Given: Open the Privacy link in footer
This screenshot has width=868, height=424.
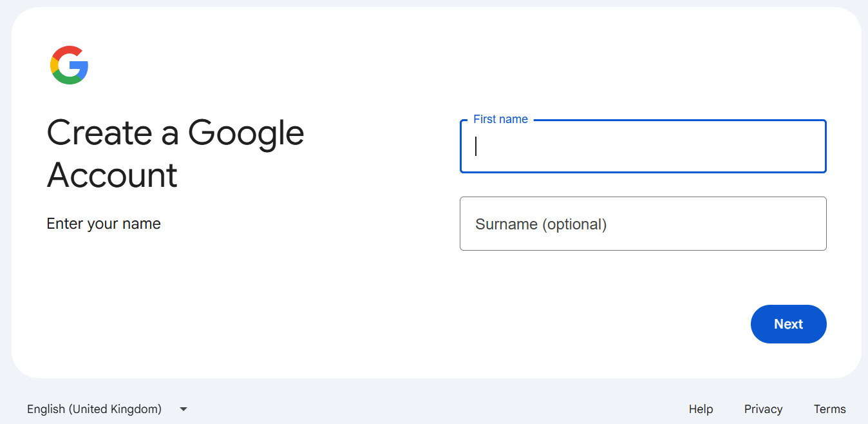Looking at the screenshot, I should coord(763,409).
